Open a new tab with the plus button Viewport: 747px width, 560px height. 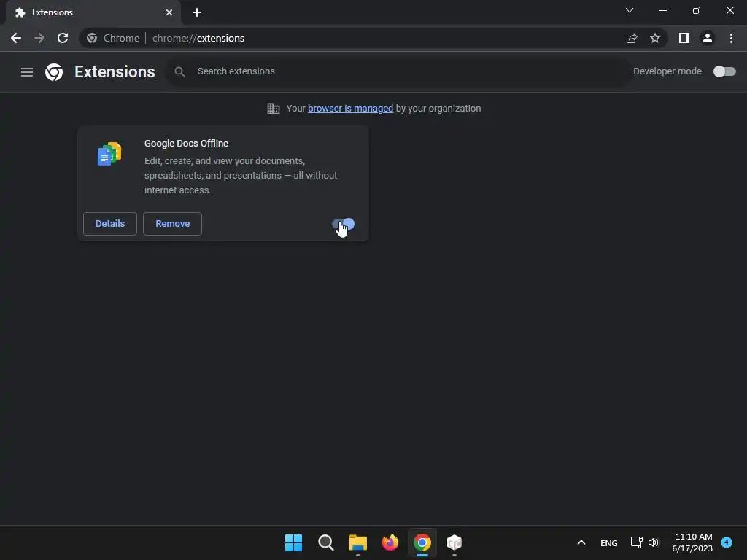[x=197, y=12]
